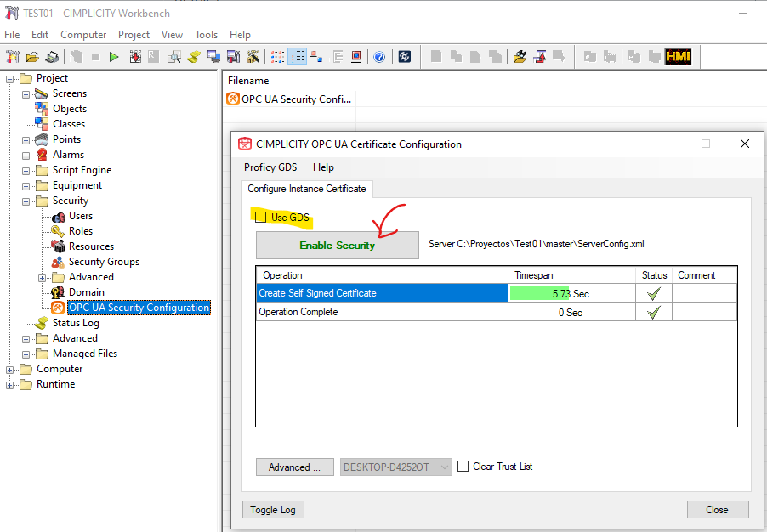Viewport: 767px width, 532px height.
Task: Select the Status Log tree item
Action: pos(76,323)
